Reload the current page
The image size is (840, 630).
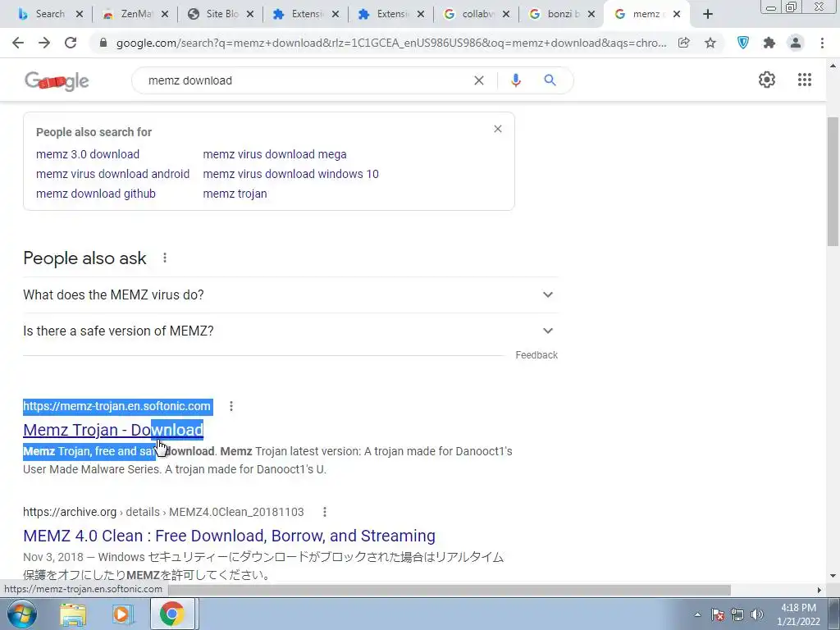pyautogui.click(x=71, y=43)
